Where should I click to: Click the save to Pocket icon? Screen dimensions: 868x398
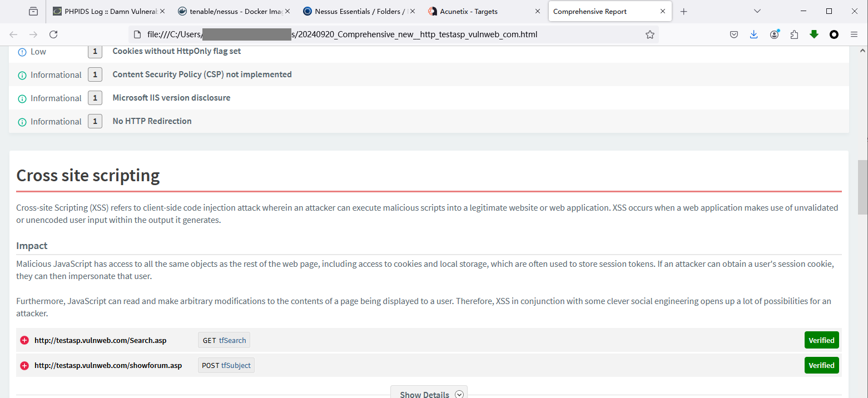(x=733, y=34)
